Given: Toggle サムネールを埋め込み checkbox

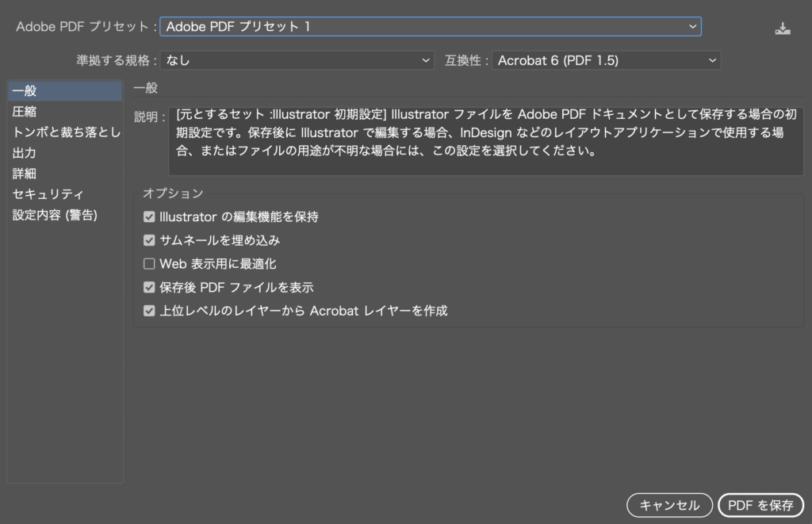Looking at the screenshot, I should click(x=149, y=240).
